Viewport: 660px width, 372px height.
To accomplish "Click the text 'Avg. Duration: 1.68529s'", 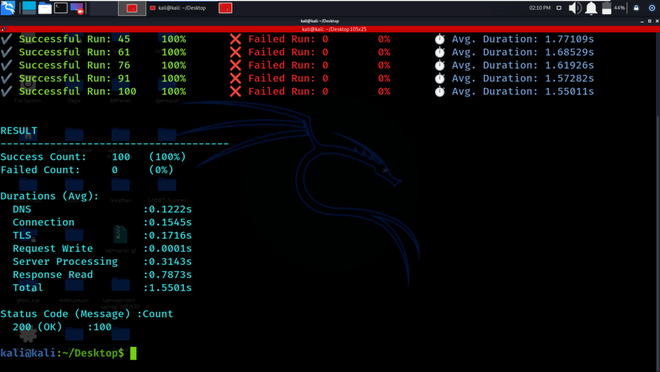I will click(x=523, y=52).
